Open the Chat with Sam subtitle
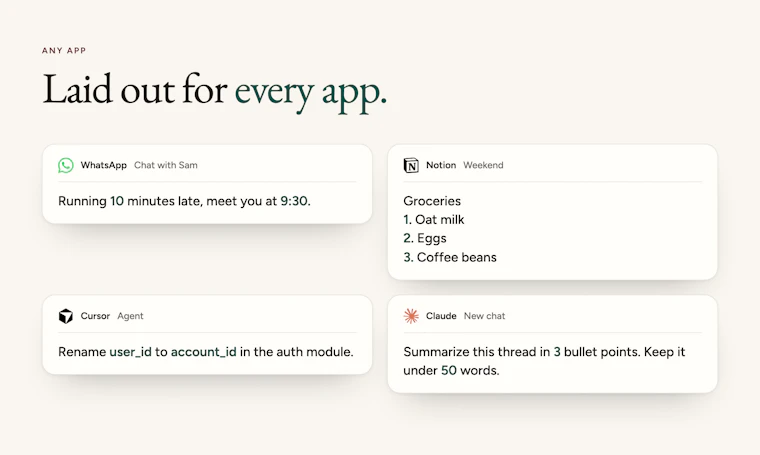This screenshot has width=760, height=455. [x=166, y=165]
